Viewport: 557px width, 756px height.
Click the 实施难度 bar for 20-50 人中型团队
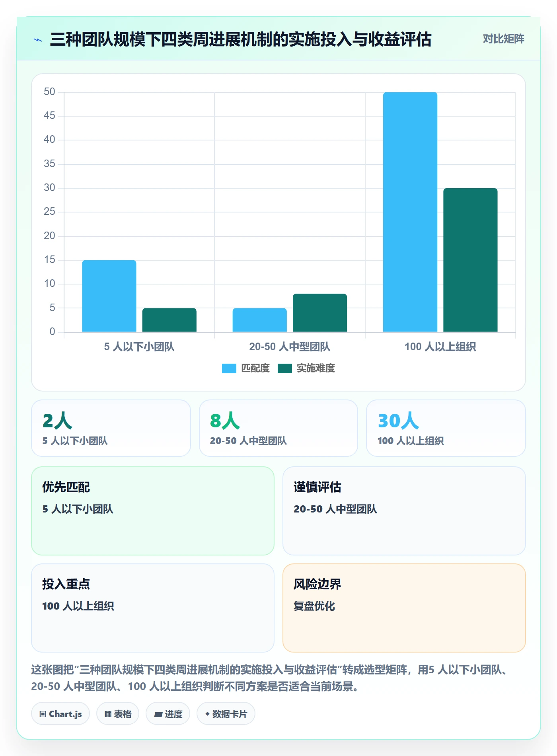pyautogui.click(x=320, y=313)
